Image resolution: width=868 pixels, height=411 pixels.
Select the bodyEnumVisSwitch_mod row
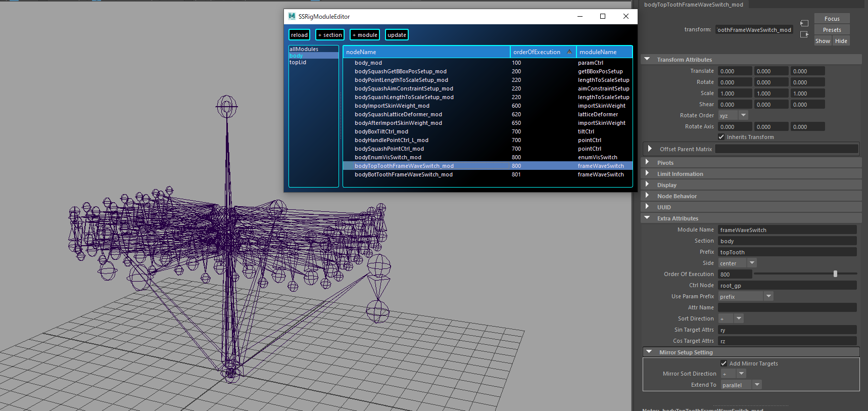(x=488, y=157)
